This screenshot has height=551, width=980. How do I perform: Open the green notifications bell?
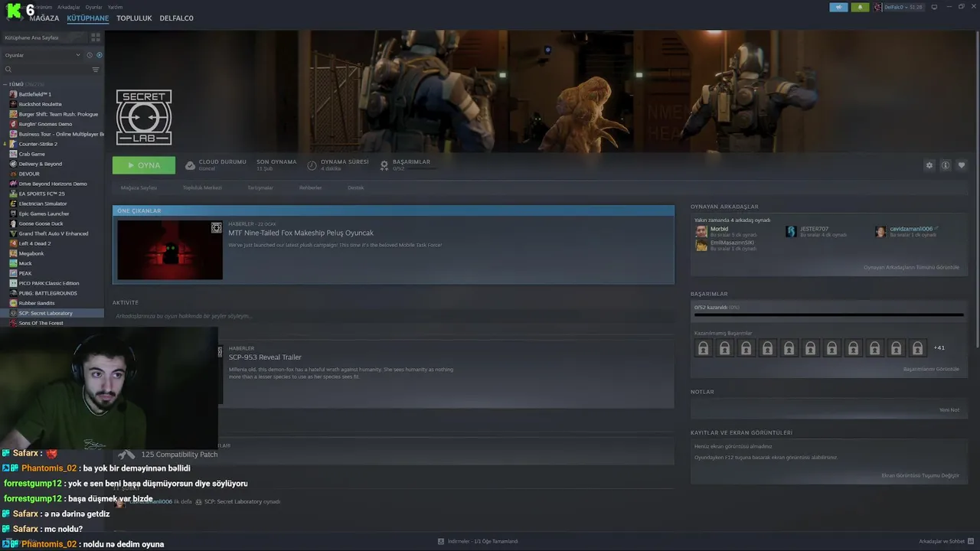click(x=860, y=7)
